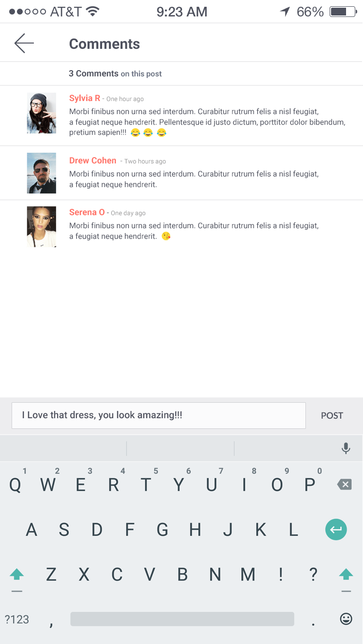Image resolution: width=363 pixels, height=644 pixels.
Task: Open Serena O's profile photo
Action: pyautogui.click(x=42, y=227)
